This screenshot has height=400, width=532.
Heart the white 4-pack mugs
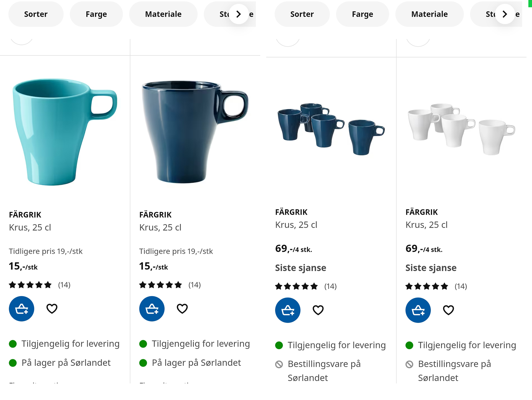[448, 310]
